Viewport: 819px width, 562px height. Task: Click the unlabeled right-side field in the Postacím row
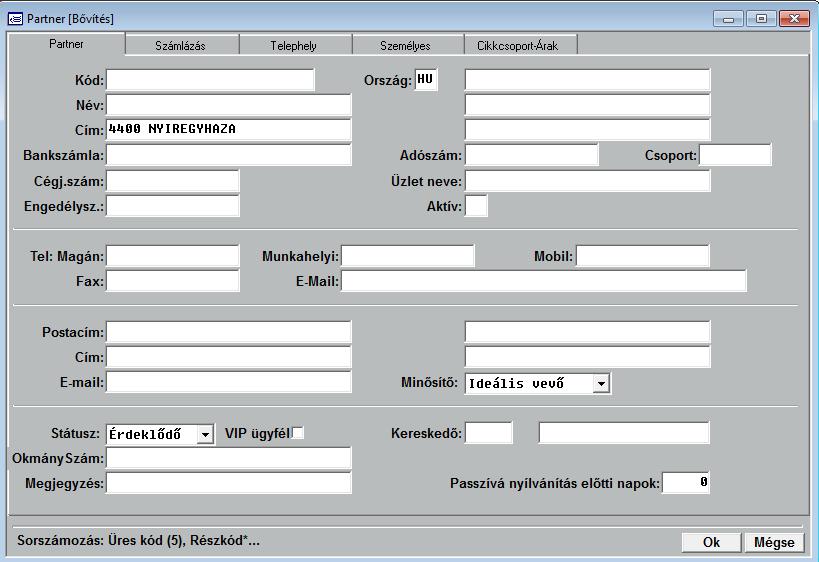pos(588,332)
